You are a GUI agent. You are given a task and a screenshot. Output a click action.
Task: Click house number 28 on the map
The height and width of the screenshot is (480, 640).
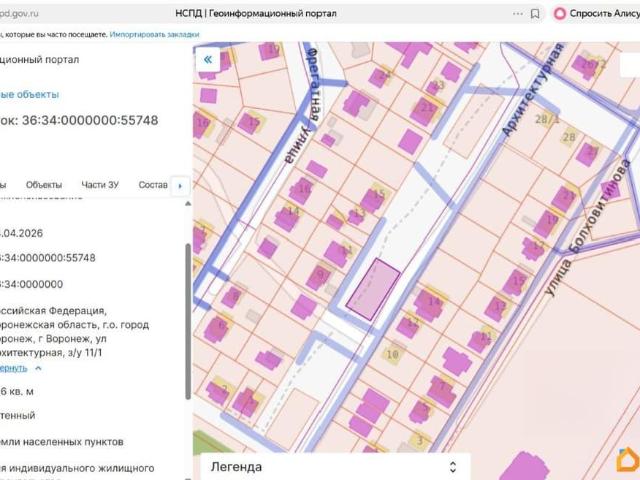click(569, 137)
